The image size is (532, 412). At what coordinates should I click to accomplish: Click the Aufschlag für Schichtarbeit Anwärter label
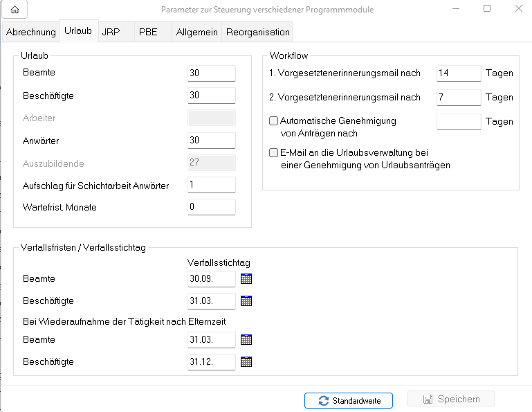[95, 186]
